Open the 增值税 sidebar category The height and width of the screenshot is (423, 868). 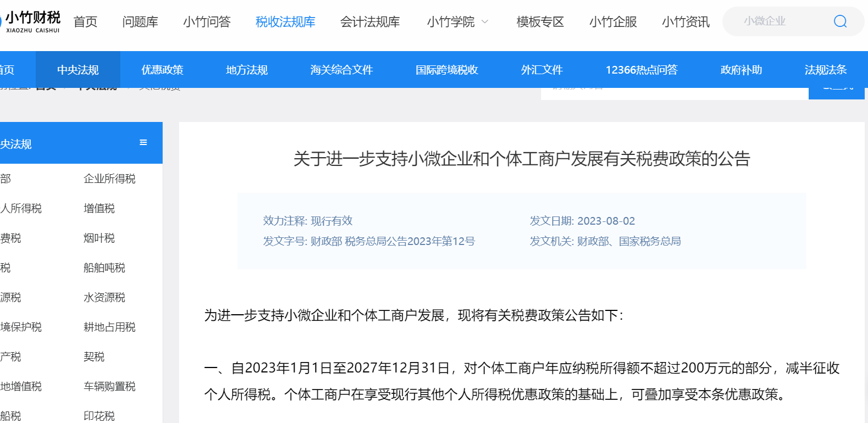(x=99, y=208)
